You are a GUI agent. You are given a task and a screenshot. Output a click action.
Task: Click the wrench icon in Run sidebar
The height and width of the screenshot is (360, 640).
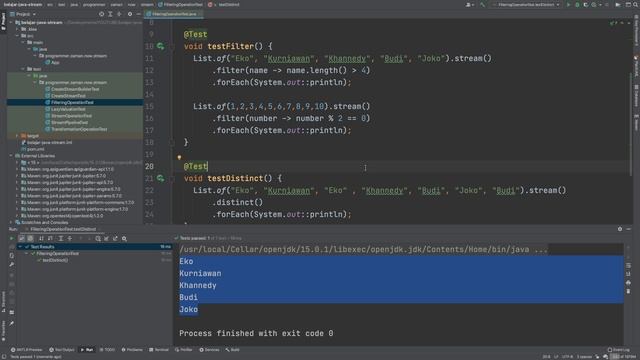tap(11, 264)
